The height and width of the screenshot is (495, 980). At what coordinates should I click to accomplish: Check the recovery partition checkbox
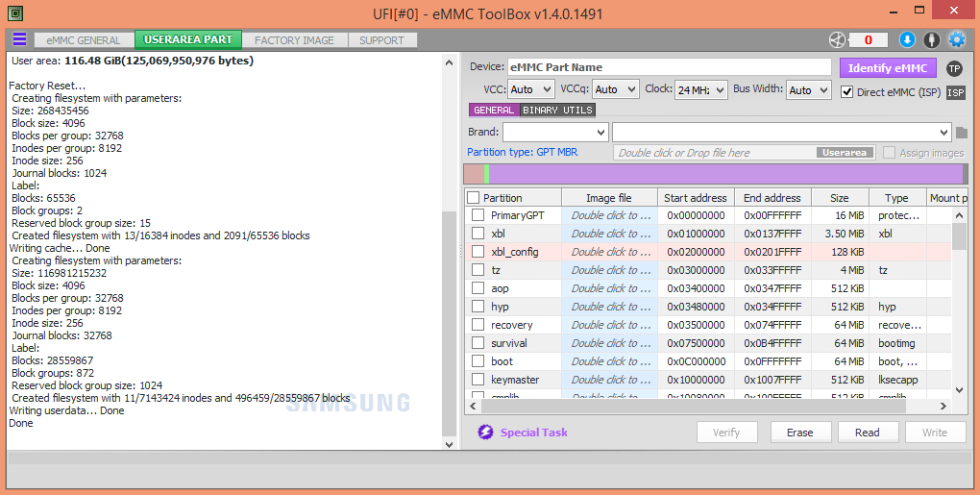(478, 324)
